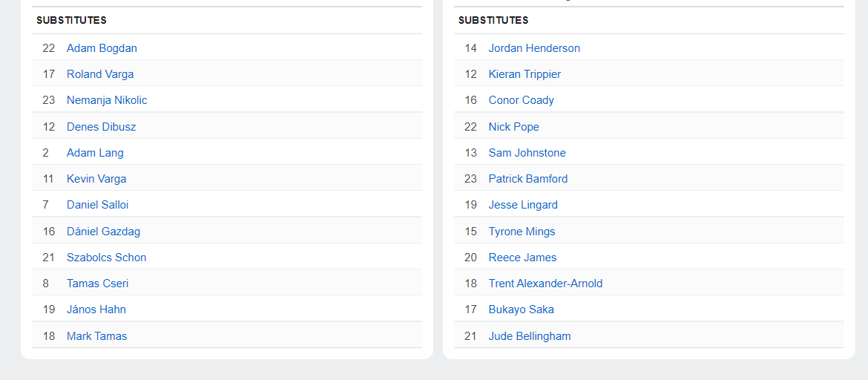Click Dániel Gazdag in substitutes list

[103, 232]
